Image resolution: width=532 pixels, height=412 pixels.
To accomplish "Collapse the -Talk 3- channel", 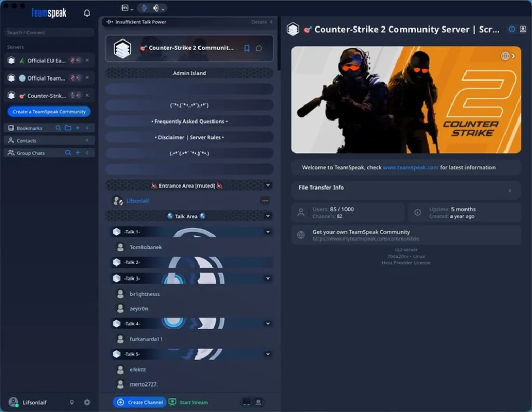I will coord(268,278).
